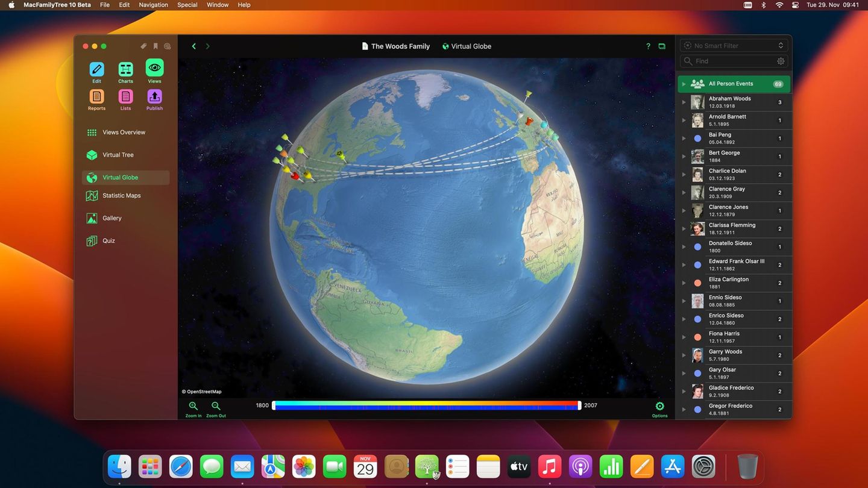Image resolution: width=868 pixels, height=488 pixels.
Task: Open the Edit section icon
Action: coord(96,69)
